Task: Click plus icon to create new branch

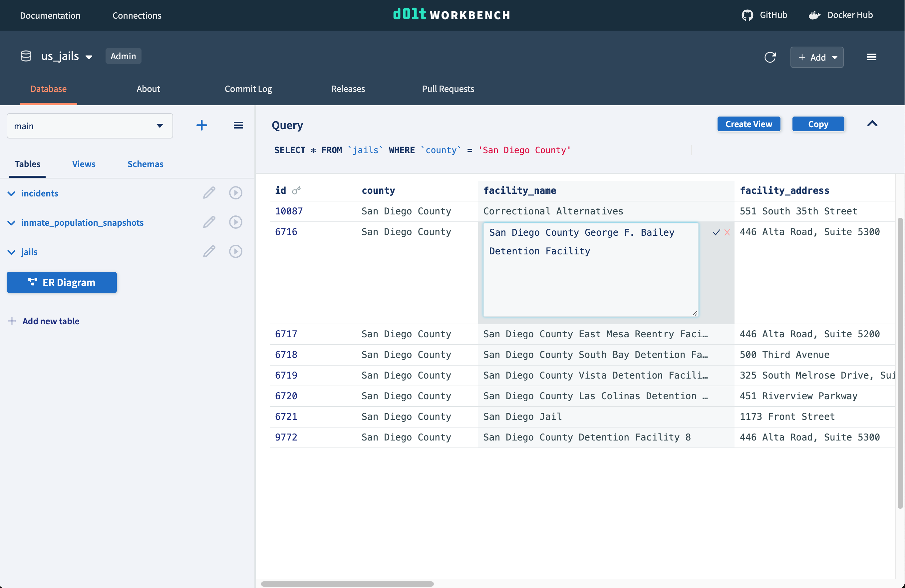Action: tap(201, 125)
